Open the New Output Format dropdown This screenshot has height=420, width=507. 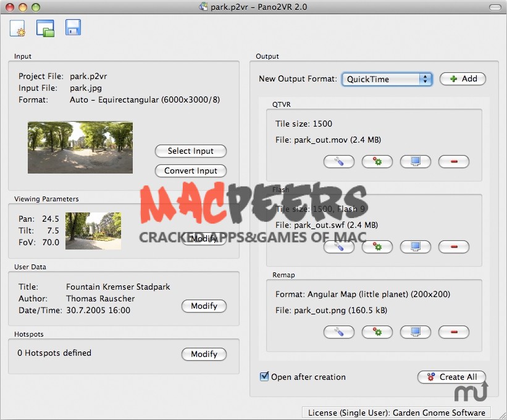[387, 79]
